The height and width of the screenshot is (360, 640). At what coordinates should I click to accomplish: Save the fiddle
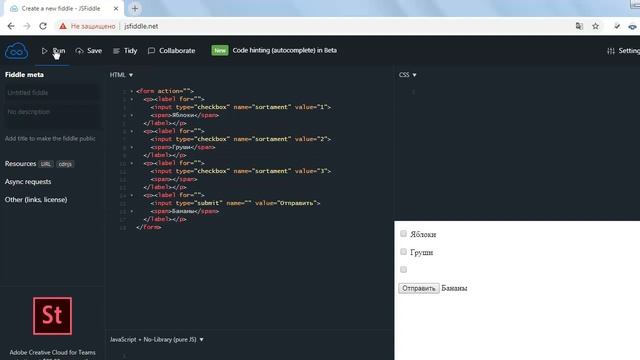pyautogui.click(x=89, y=51)
